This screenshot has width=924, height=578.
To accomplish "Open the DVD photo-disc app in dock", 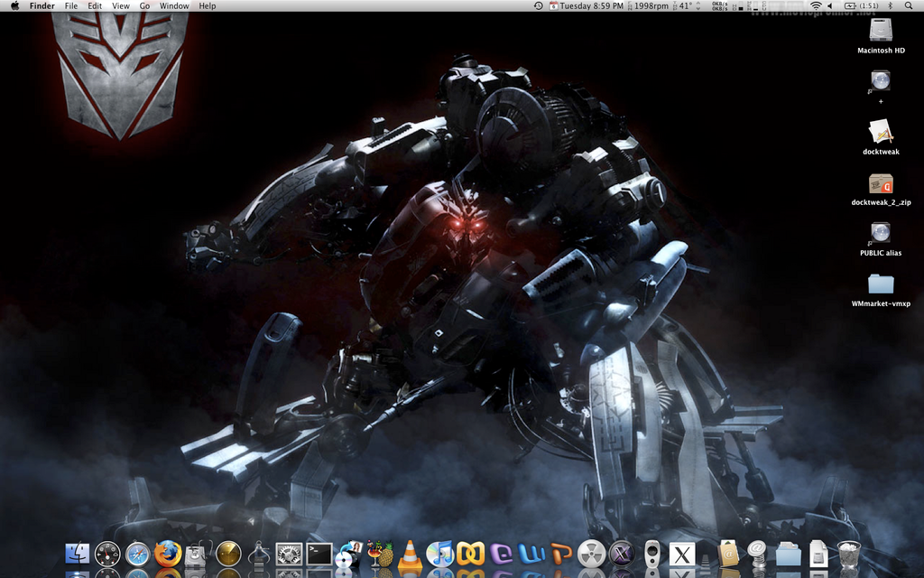I will click(349, 555).
